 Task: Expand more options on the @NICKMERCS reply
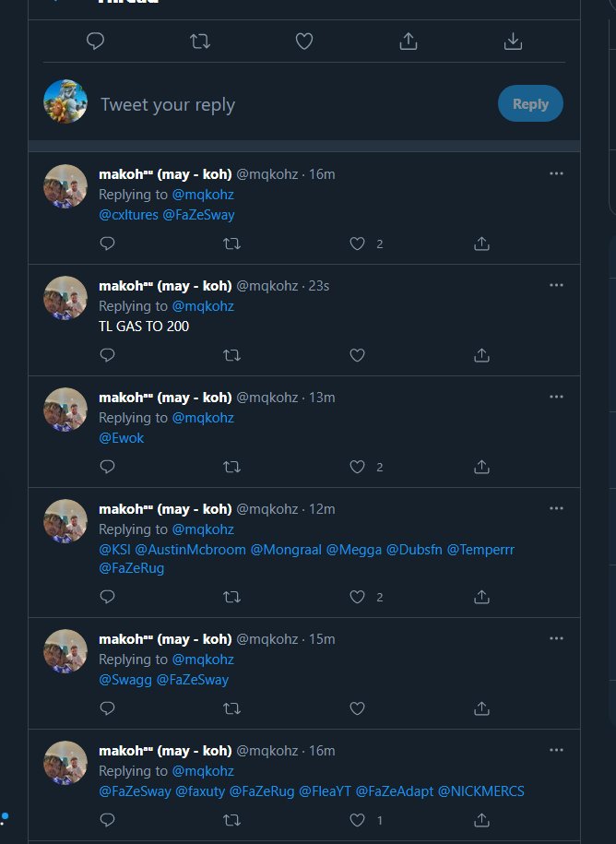tap(556, 751)
